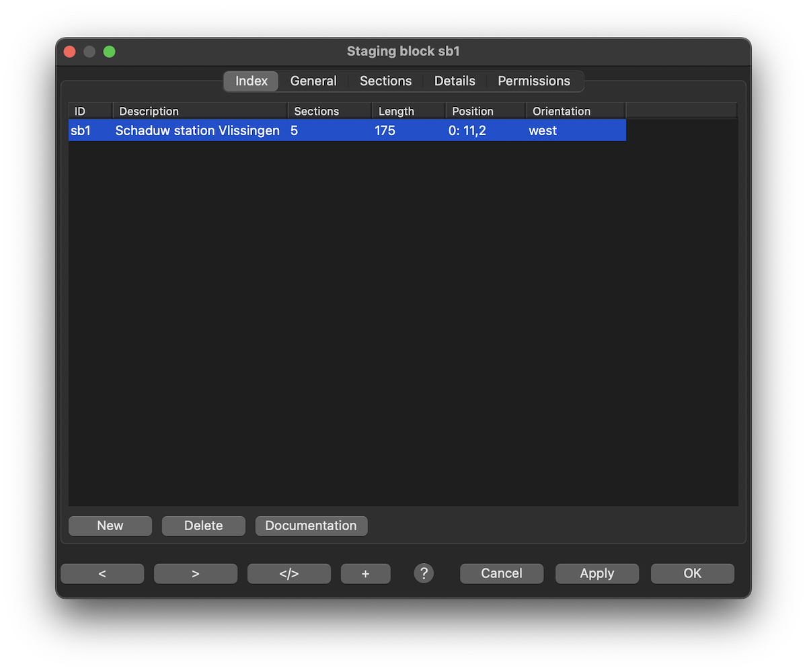The image size is (807, 672).
Task: Open the Sections tab
Action: [x=385, y=81]
